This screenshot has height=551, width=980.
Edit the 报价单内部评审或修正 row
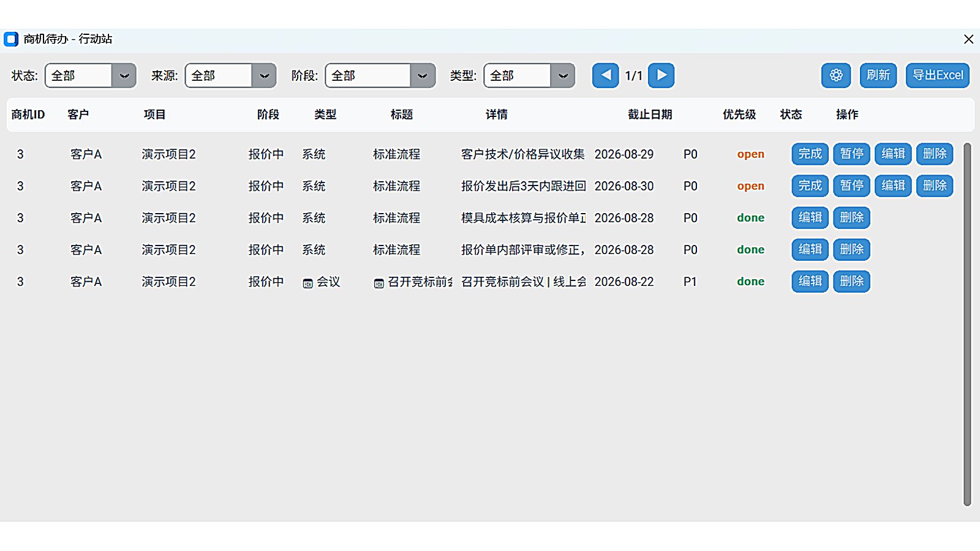coord(810,249)
